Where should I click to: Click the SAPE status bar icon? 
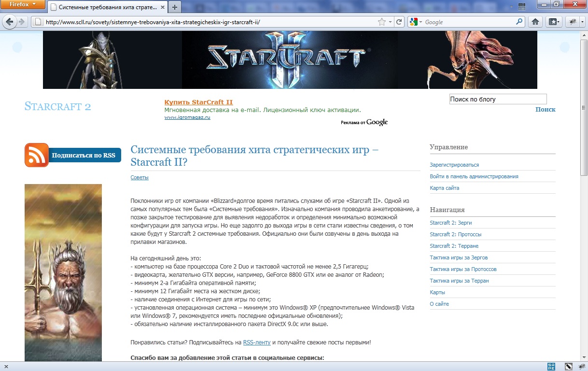tap(551, 366)
